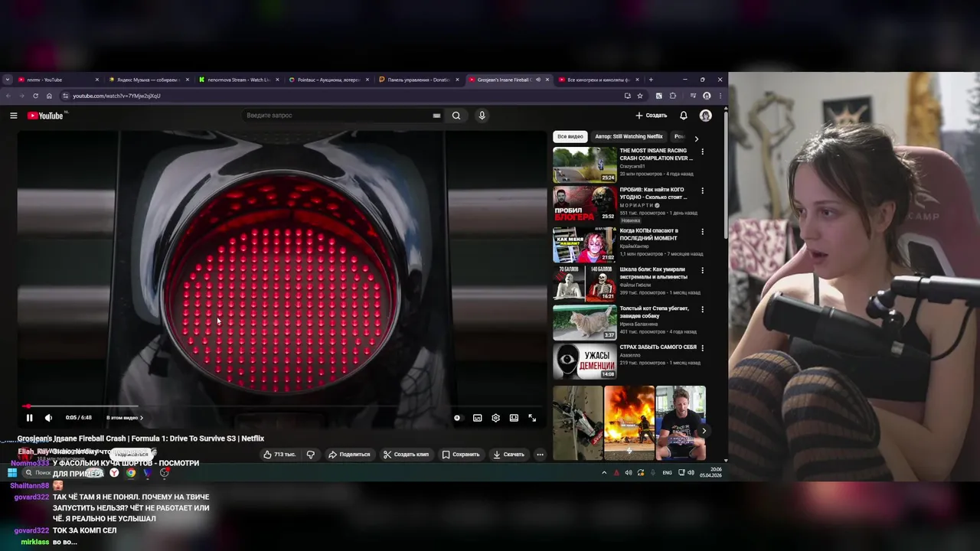Open options for 'СТРАХ ЗАБЫТЬ САМОГО СЕБЯ' video

[702, 347]
